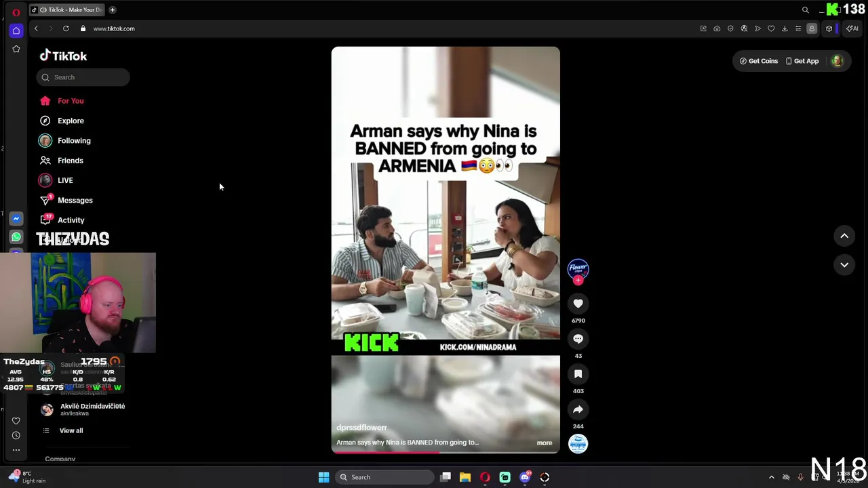Viewport: 868px width, 488px height.
Task: Bookmark the video to favorites
Action: click(x=578, y=374)
